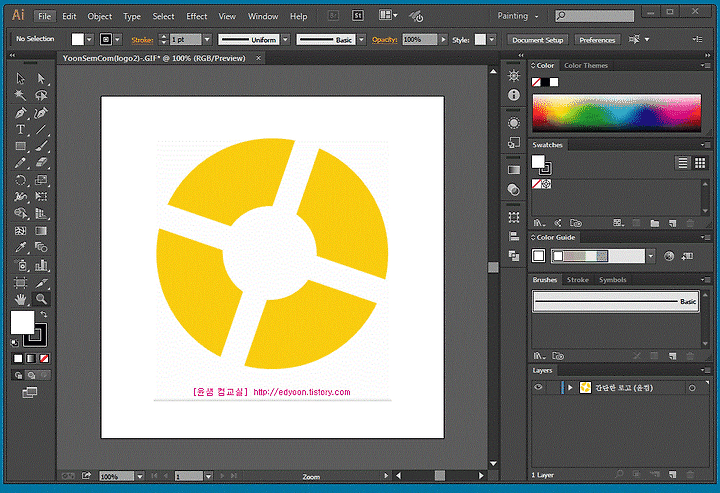Select the Eraser tool
This screenshot has height=493, width=720.
41,163
